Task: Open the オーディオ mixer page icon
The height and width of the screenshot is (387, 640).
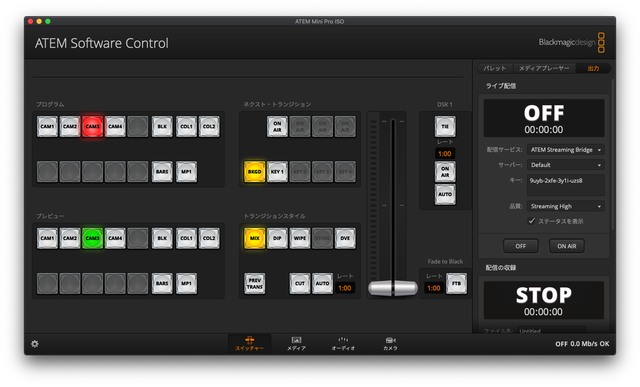Action: [343, 343]
